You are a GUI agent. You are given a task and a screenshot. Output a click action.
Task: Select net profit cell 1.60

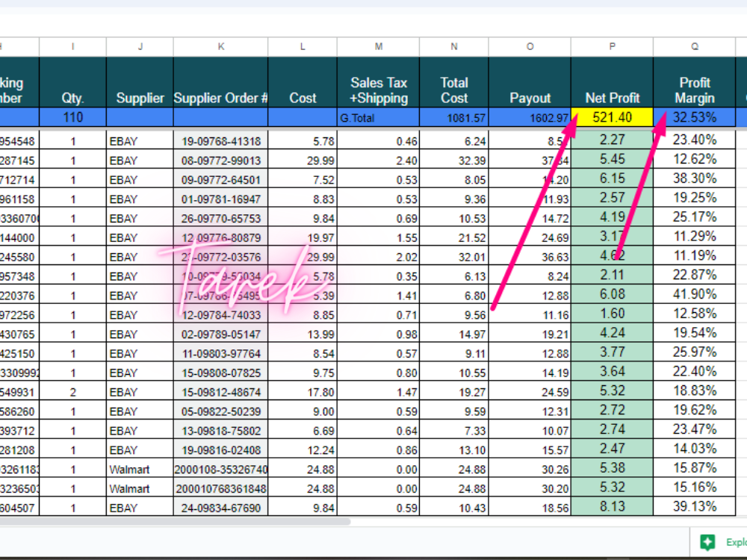(613, 314)
